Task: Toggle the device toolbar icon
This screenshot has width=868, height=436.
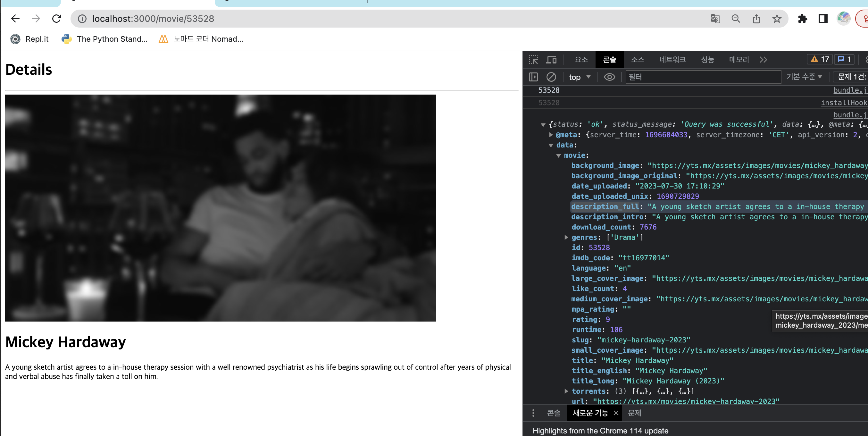Action: click(x=551, y=60)
